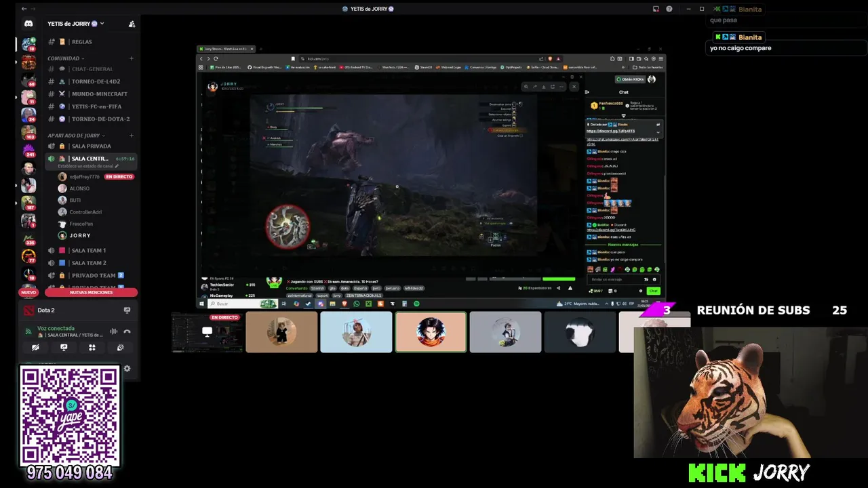
Task: Open the Discord server with badge 241
Action: [28, 150]
